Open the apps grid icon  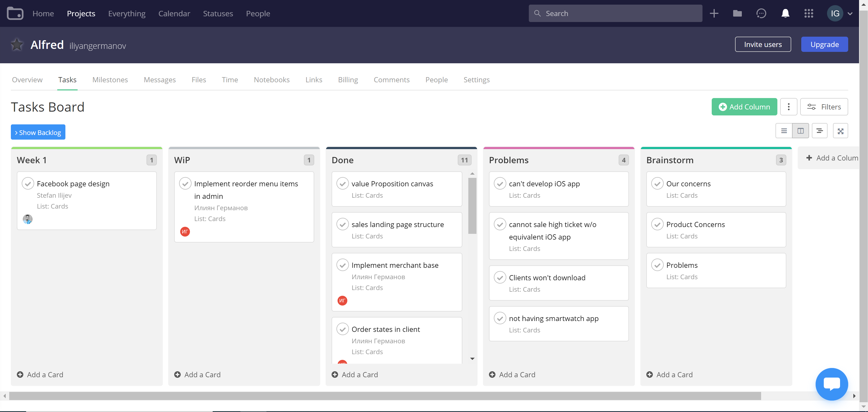[x=809, y=14]
